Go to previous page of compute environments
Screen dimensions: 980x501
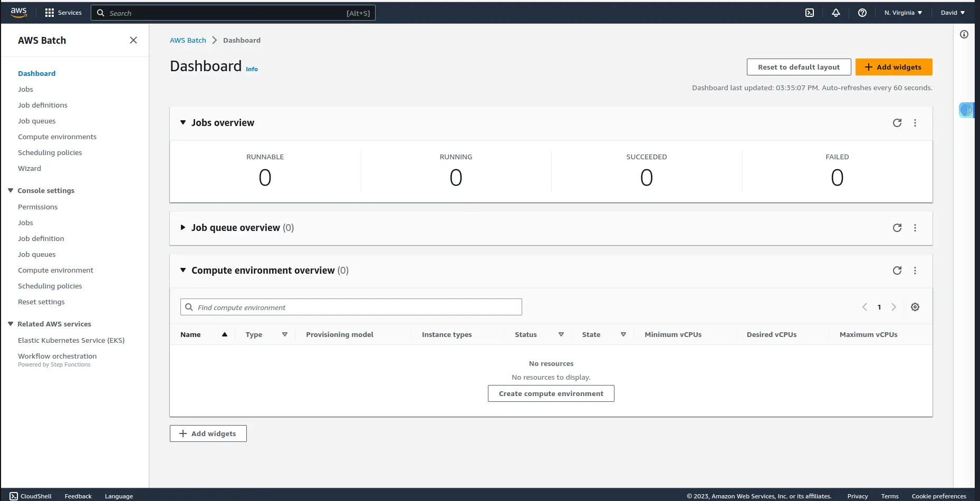click(x=864, y=307)
